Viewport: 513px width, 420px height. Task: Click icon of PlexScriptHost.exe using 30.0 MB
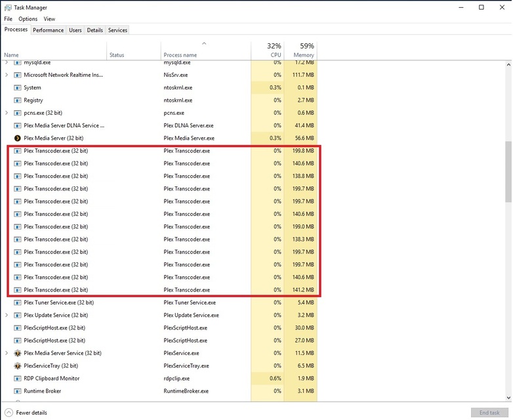click(x=17, y=327)
